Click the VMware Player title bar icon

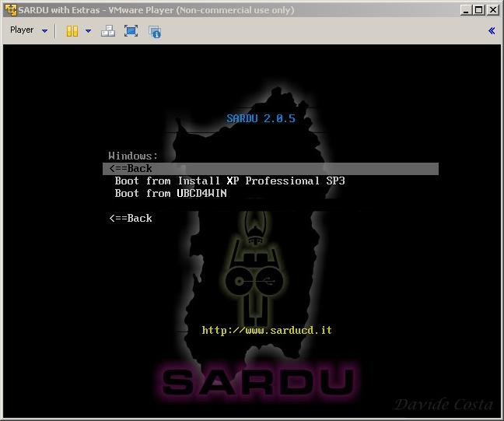tap(10, 10)
